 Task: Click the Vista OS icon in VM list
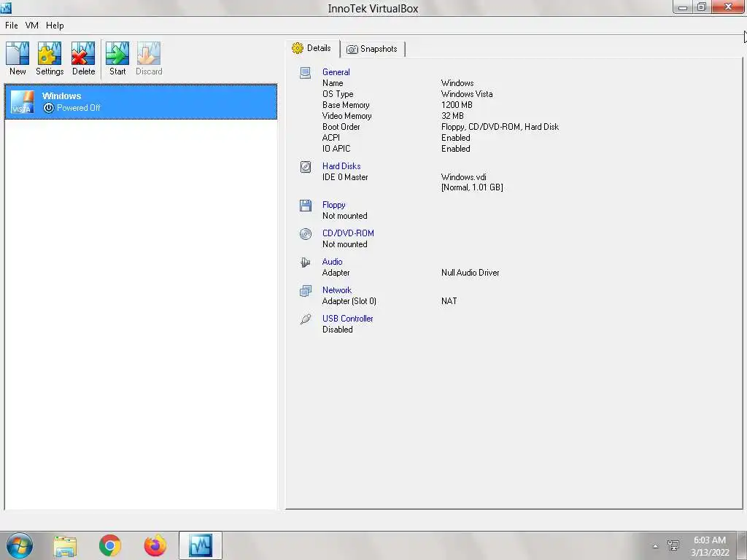tap(23, 102)
